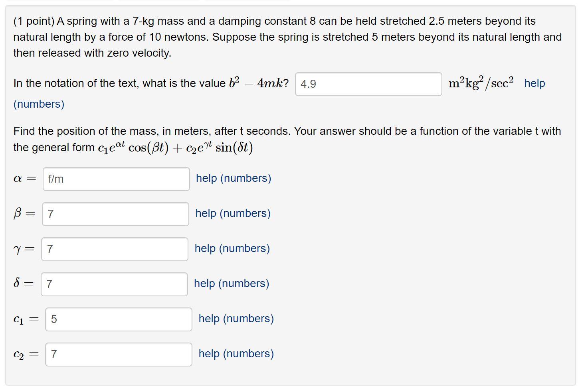Click the b² − 4mk math expression
This screenshot has height=392, width=582.
[x=258, y=83]
